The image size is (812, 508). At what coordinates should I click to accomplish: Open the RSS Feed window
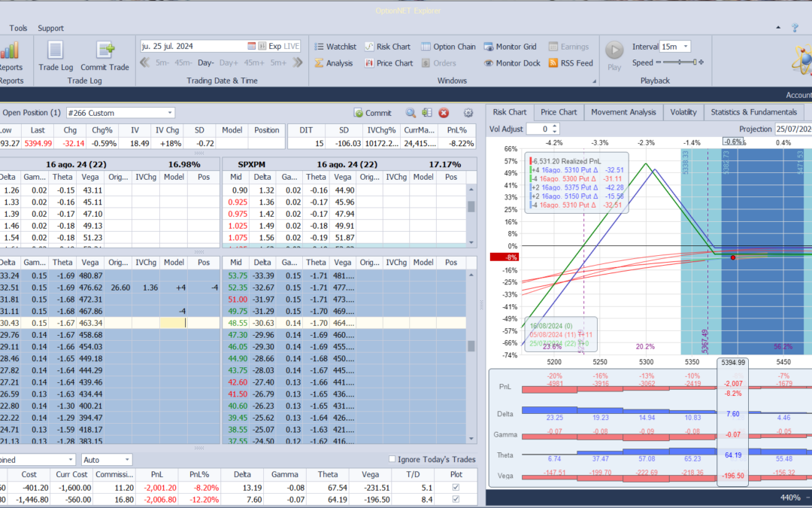[571, 63]
